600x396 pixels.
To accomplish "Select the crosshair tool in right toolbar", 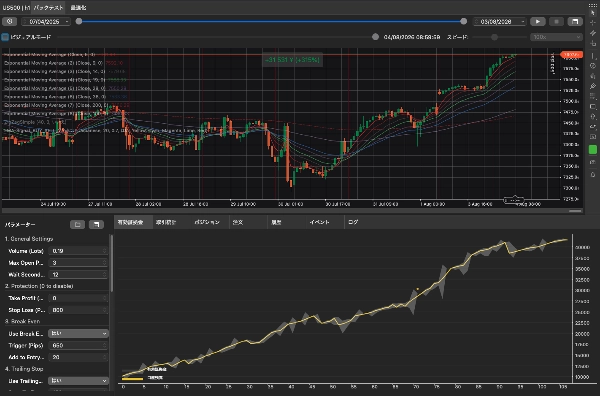I will pos(593,23).
